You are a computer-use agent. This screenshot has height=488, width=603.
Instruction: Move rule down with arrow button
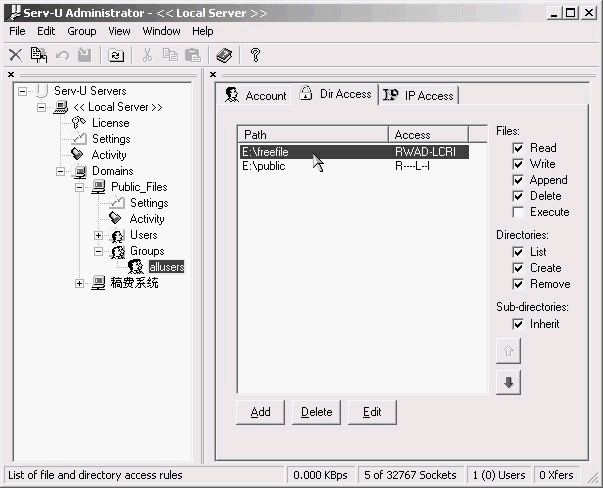(x=508, y=382)
